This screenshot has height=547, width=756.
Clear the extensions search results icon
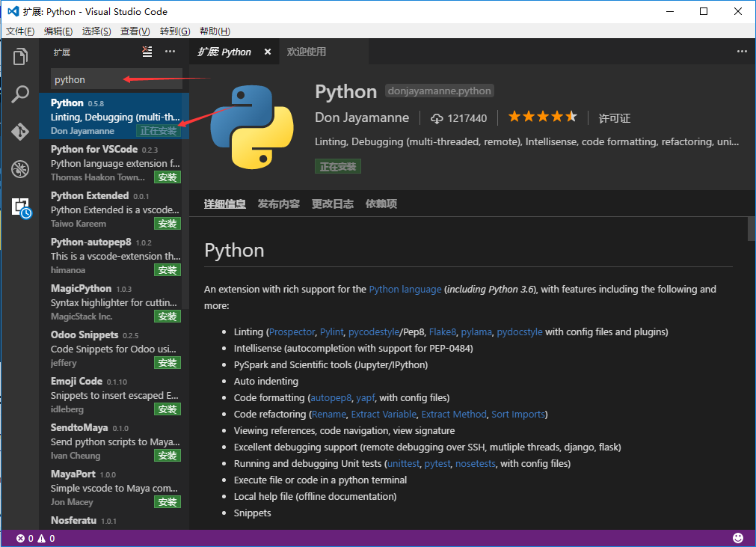tap(147, 52)
